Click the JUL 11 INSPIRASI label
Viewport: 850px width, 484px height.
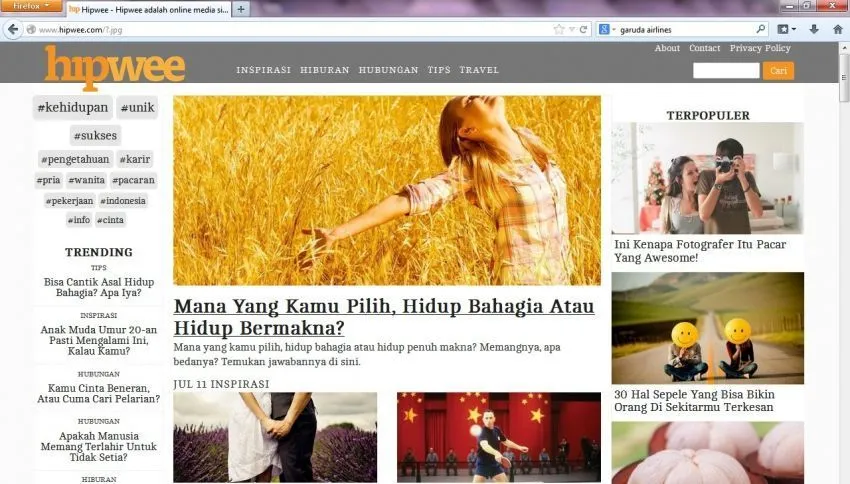[x=221, y=384]
